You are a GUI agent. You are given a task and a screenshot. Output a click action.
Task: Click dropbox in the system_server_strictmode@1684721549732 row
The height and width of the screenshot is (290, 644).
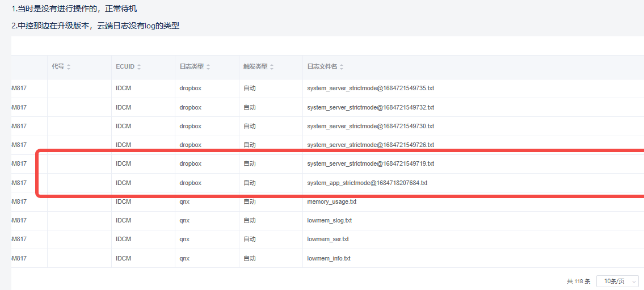(x=191, y=107)
